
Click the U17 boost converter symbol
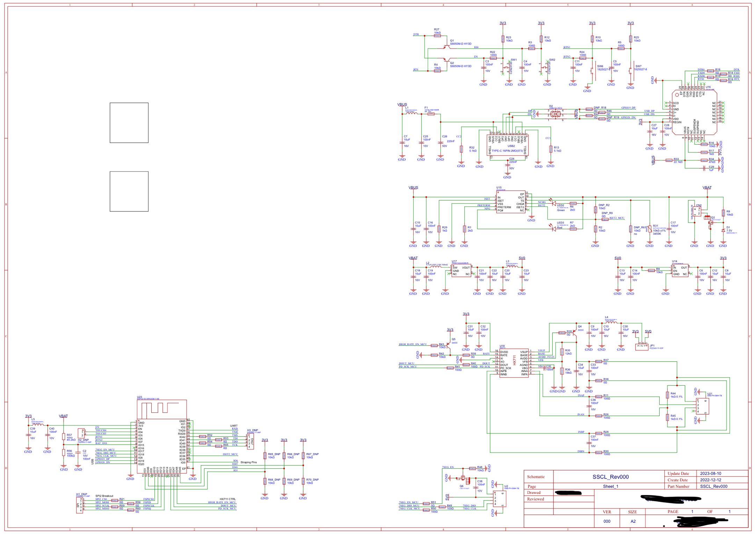click(x=461, y=271)
